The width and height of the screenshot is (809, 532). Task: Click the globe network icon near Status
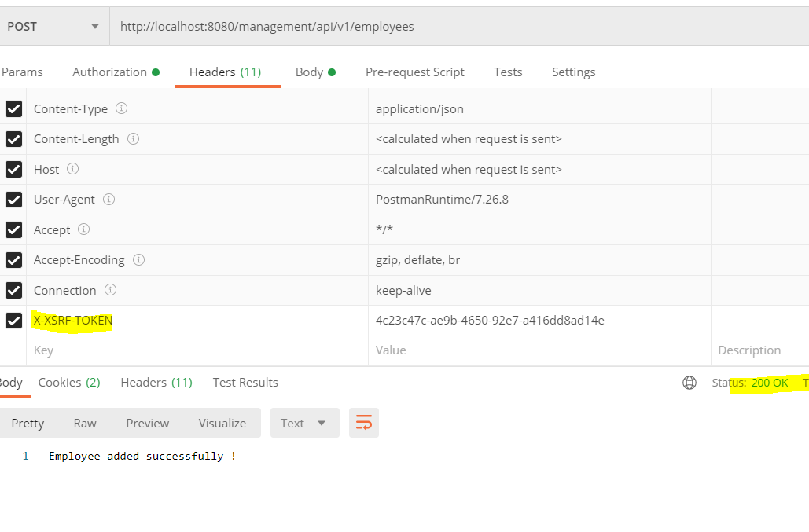[689, 383]
